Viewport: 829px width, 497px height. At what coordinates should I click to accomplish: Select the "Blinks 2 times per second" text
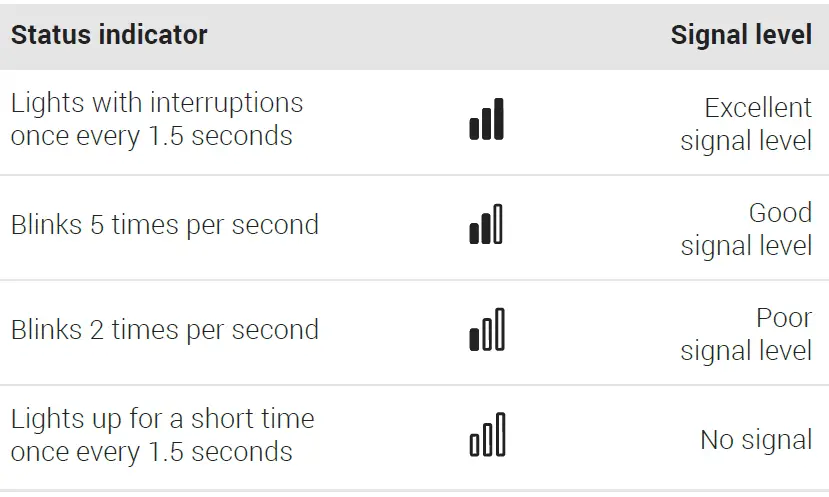165,330
